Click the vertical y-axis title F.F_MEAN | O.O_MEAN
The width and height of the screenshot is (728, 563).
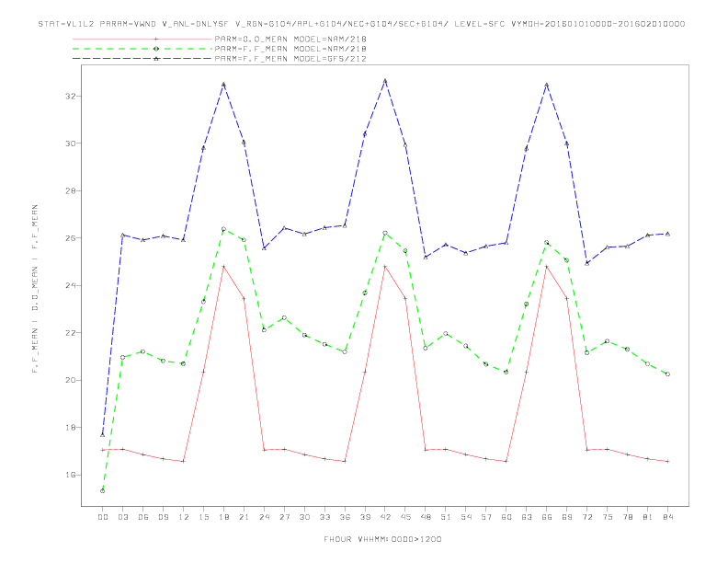(35, 289)
